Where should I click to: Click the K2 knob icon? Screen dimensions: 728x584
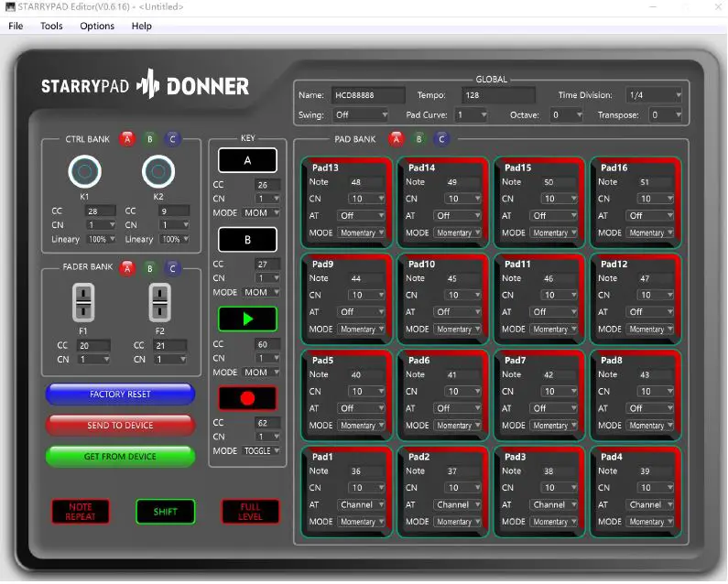158,171
